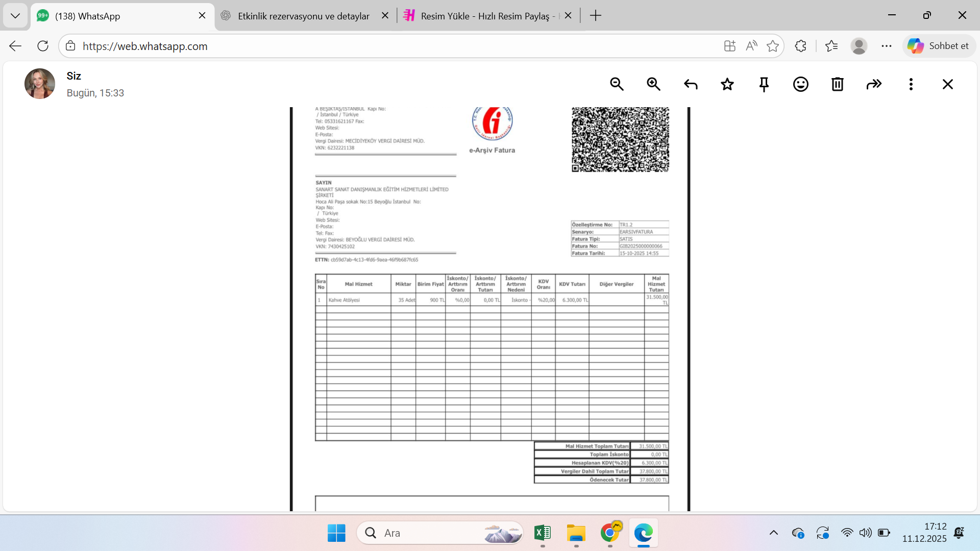Pin the image message

tap(764, 84)
